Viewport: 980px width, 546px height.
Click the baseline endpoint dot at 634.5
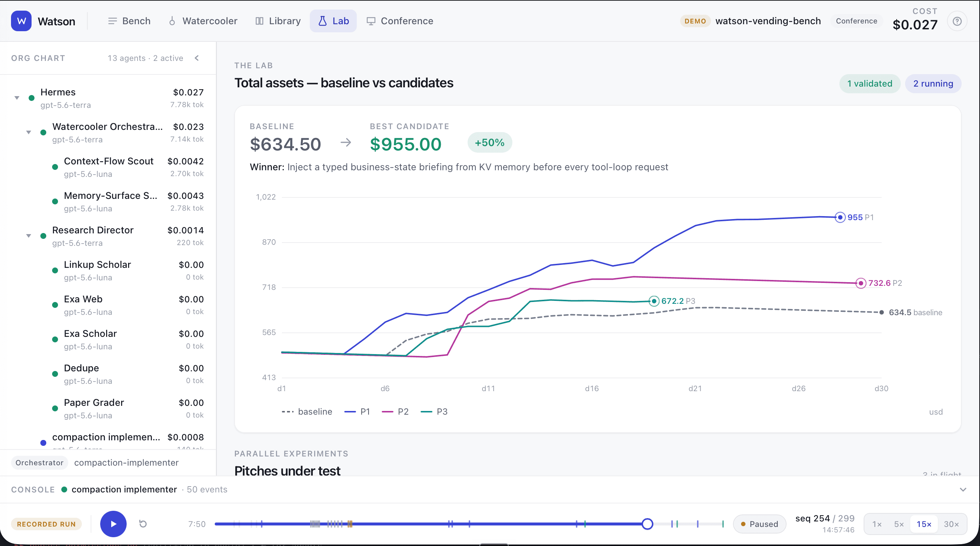click(x=882, y=312)
